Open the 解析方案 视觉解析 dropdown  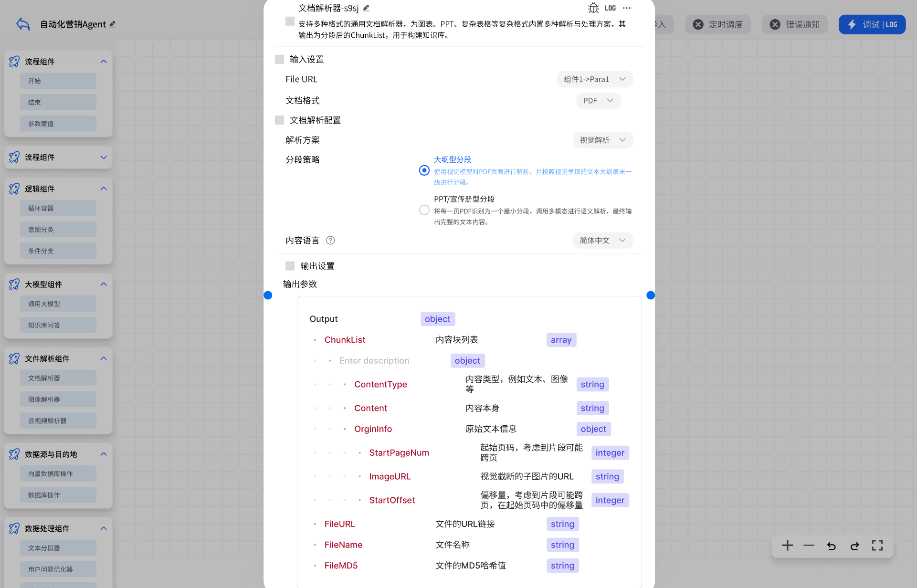pos(603,140)
